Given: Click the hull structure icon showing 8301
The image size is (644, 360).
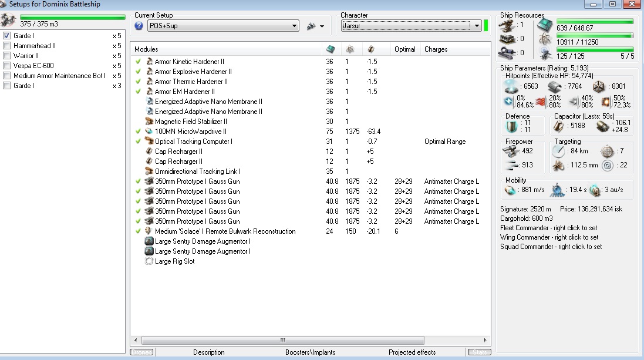Looking at the screenshot, I should (x=599, y=86).
